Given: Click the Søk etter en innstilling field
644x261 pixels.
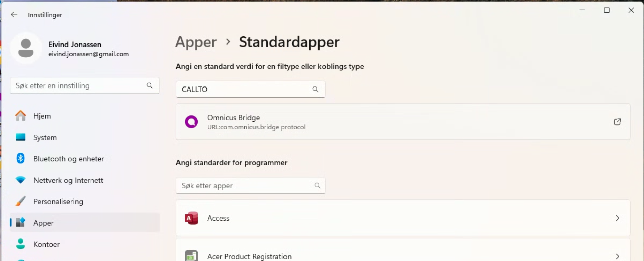Looking at the screenshot, I should pyautogui.click(x=78, y=85).
